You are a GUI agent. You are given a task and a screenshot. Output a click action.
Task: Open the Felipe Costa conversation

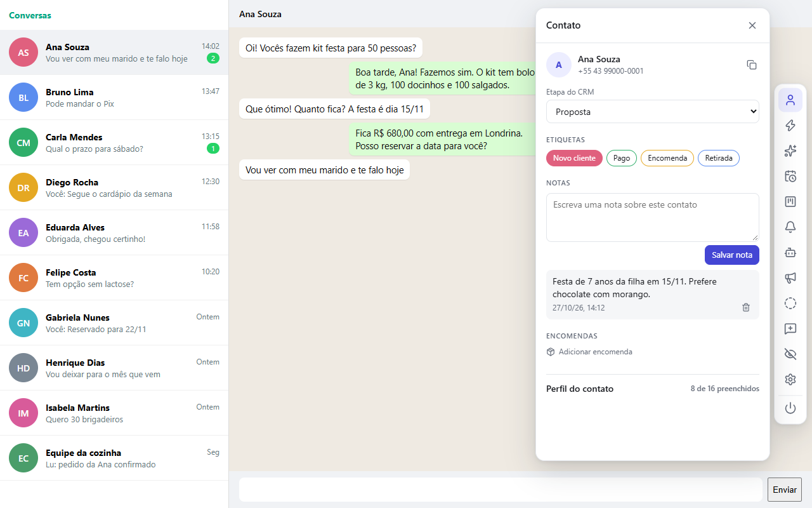114,278
